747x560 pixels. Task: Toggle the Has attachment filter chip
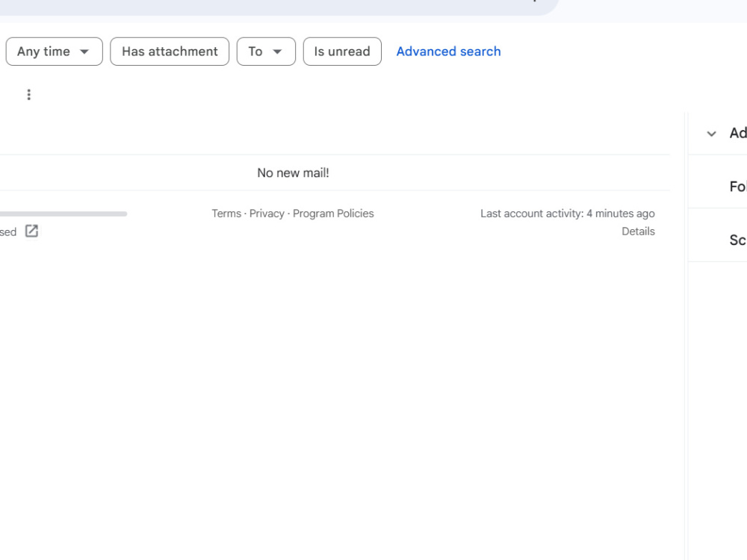(170, 52)
